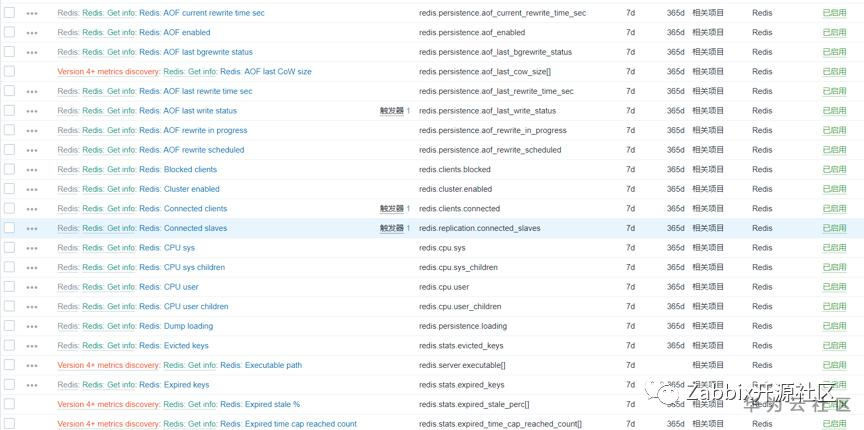This screenshot has height=430, width=864.
Task: Check the box for Dump loading row
Action: point(9,326)
